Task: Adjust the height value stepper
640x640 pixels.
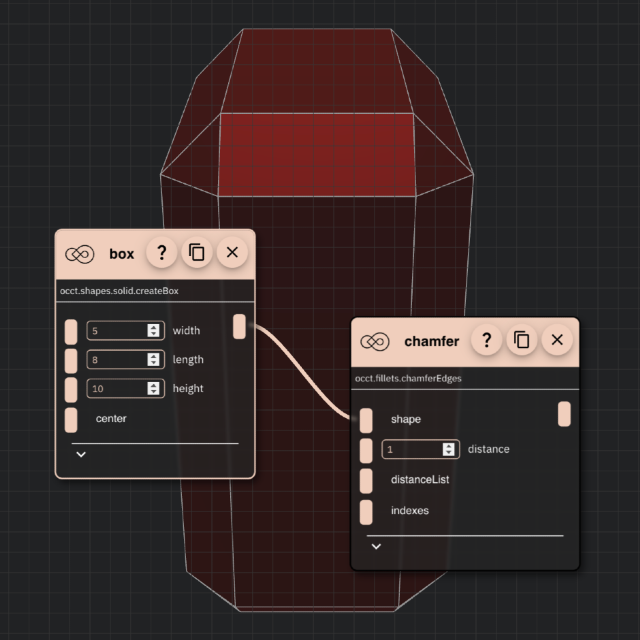Action: pos(153,388)
